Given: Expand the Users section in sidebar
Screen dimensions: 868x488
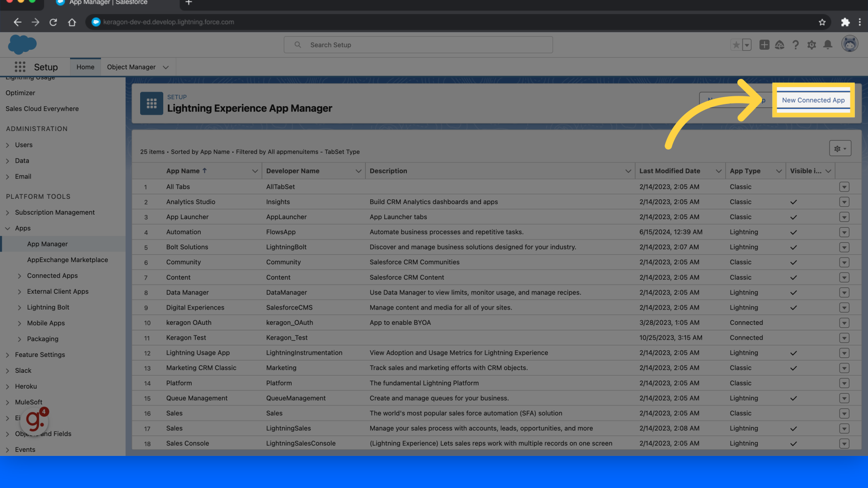Looking at the screenshot, I should pos(8,145).
